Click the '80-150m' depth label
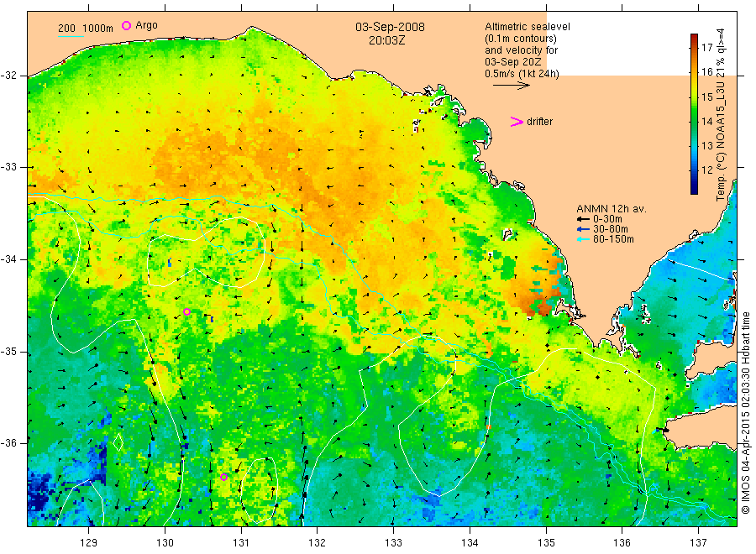Image resolution: width=756 pixels, height=554 pixels. pyautogui.click(x=613, y=239)
